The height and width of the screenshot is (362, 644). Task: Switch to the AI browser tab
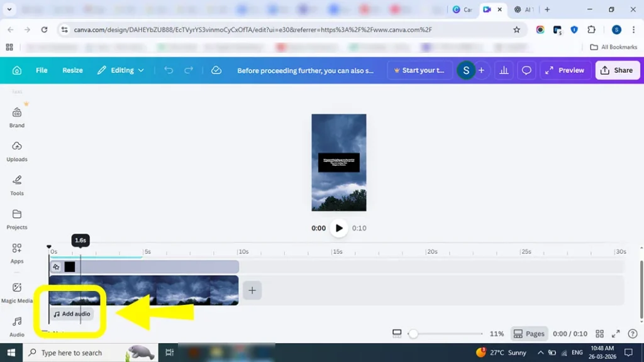pos(524,10)
